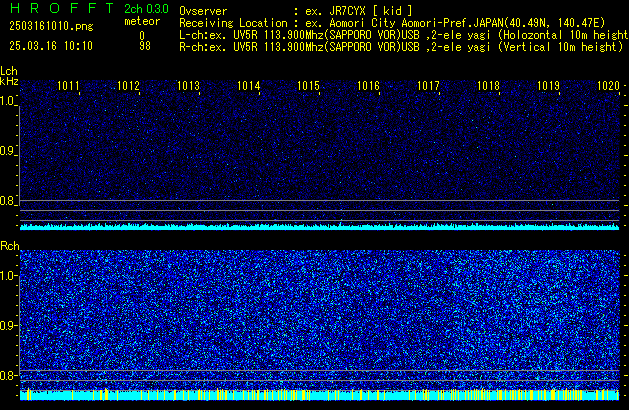The image size is (629, 410).
Task: Click the meteor label
Action: pos(142,21)
